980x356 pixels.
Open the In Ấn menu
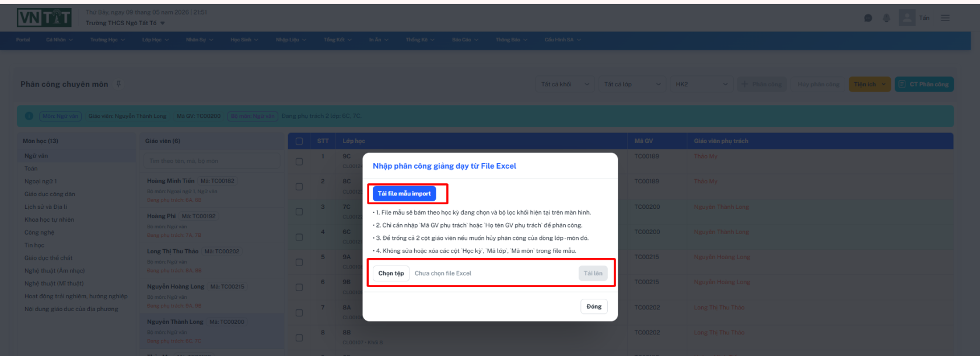[x=379, y=40]
